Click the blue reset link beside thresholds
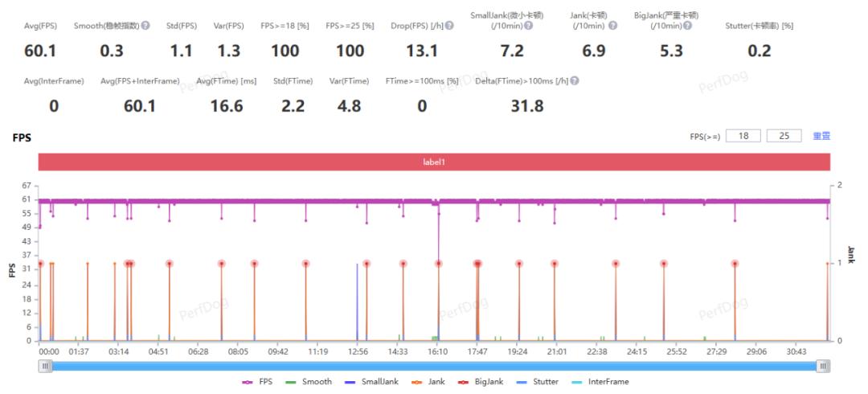Image resolution: width=868 pixels, height=394 pixels. (x=821, y=136)
